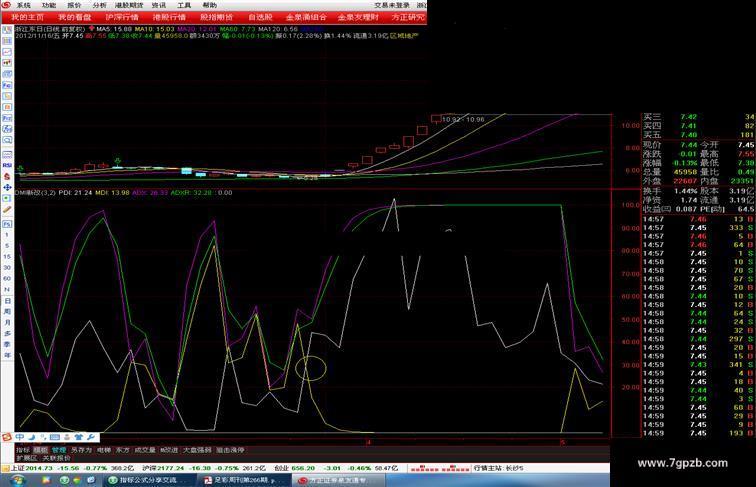This screenshot has width=756, height=487.
Task: Select the 60 minute period
Action: 7,279
